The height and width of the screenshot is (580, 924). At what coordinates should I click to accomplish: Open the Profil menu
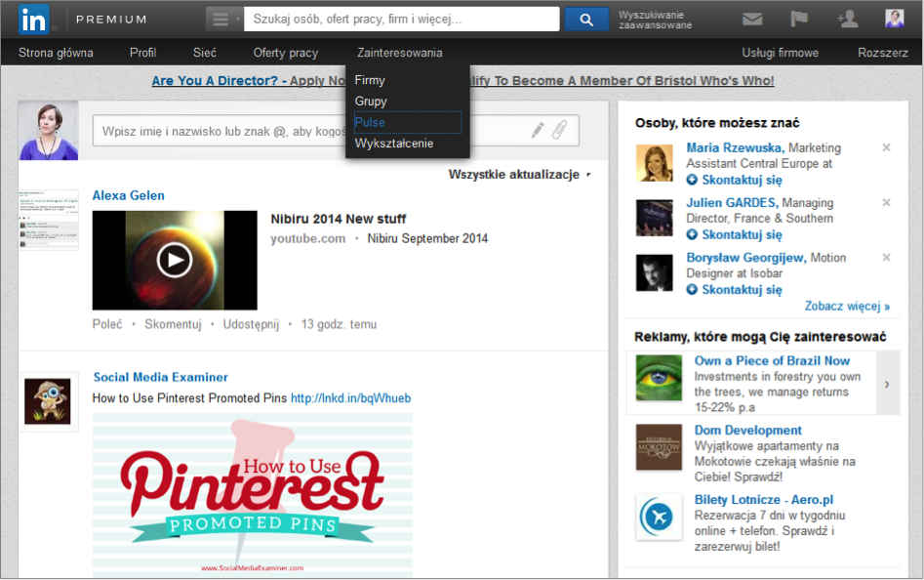(142, 53)
